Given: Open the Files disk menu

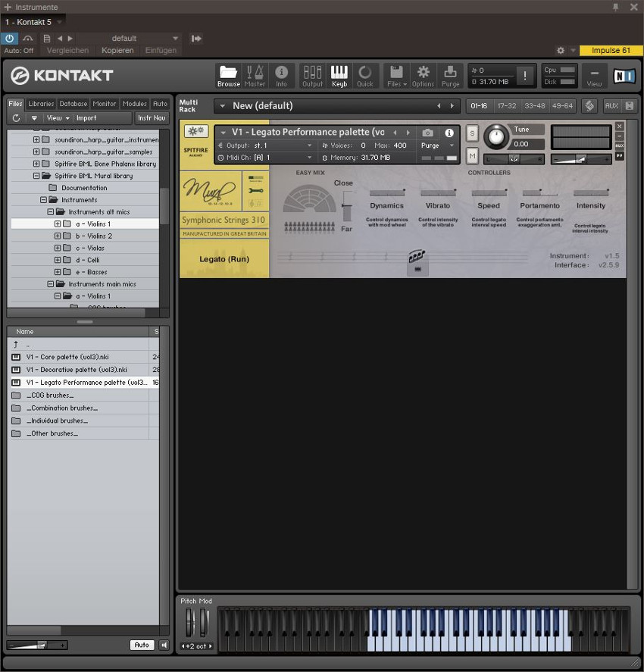Looking at the screenshot, I should [x=397, y=76].
